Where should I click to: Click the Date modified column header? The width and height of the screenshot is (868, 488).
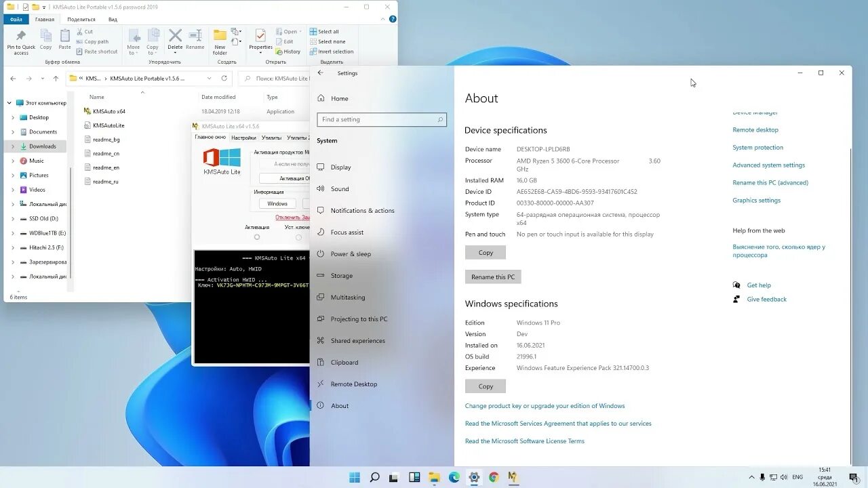coord(218,97)
